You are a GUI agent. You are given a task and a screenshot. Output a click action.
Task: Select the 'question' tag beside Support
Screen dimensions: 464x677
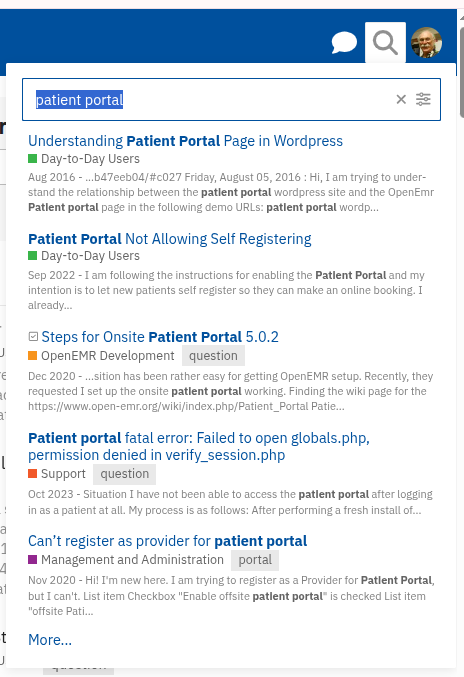click(125, 474)
